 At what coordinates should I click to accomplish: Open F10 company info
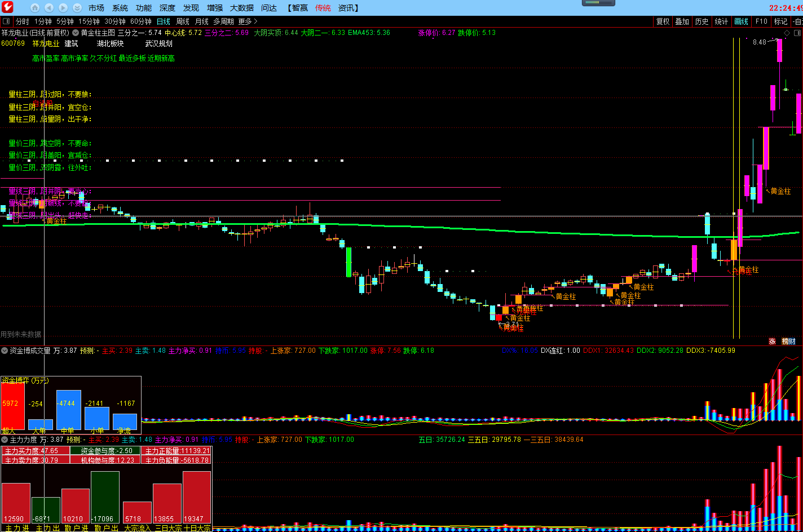761,21
